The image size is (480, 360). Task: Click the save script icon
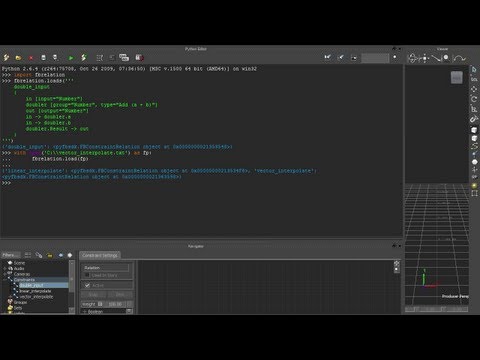point(43,58)
